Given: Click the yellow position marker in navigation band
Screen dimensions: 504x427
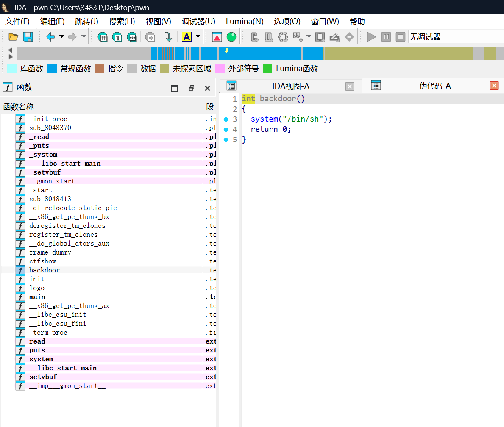Looking at the screenshot, I should coord(227,50).
